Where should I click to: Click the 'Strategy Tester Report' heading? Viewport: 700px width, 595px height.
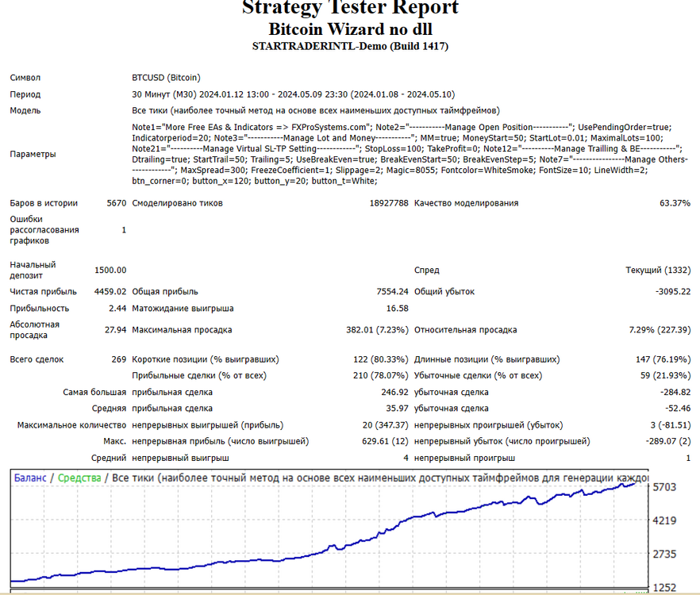click(350, 7)
